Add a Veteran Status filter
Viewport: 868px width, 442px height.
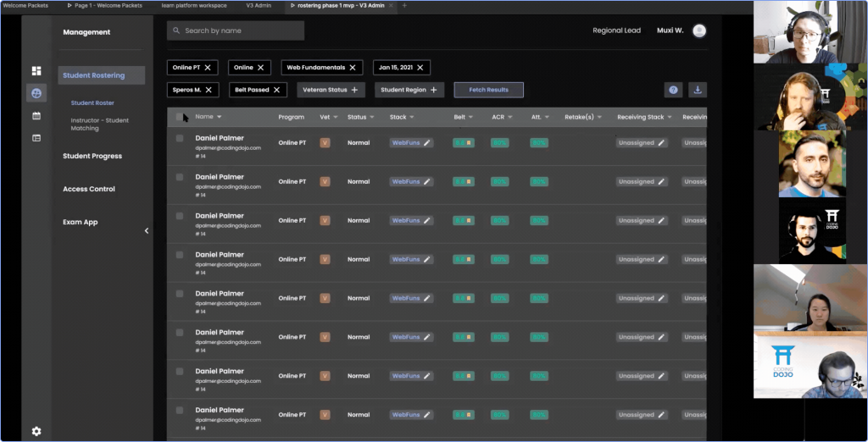pos(331,90)
